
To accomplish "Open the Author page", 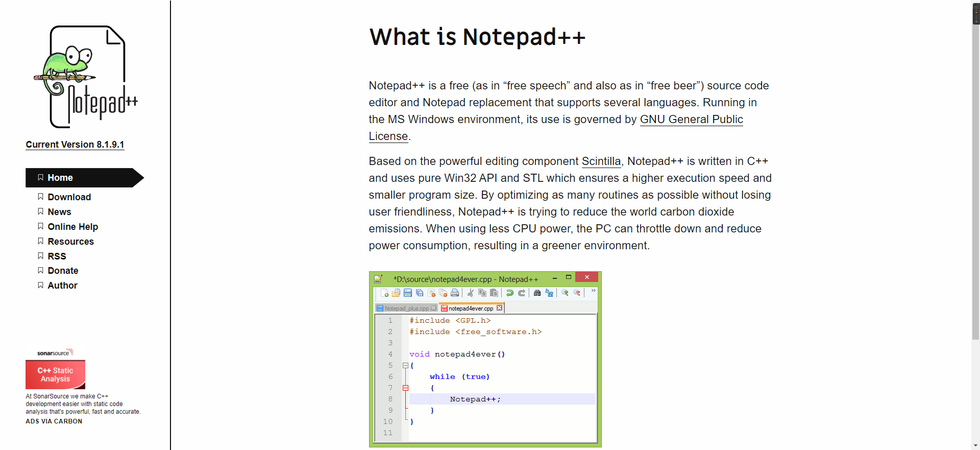I will (62, 286).
